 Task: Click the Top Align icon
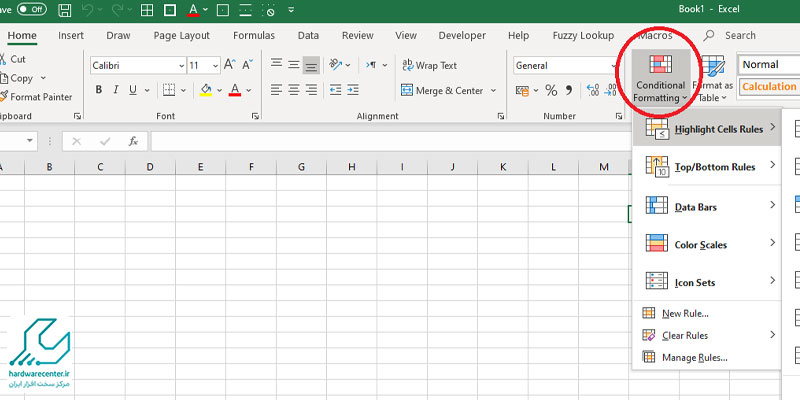pos(276,64)
